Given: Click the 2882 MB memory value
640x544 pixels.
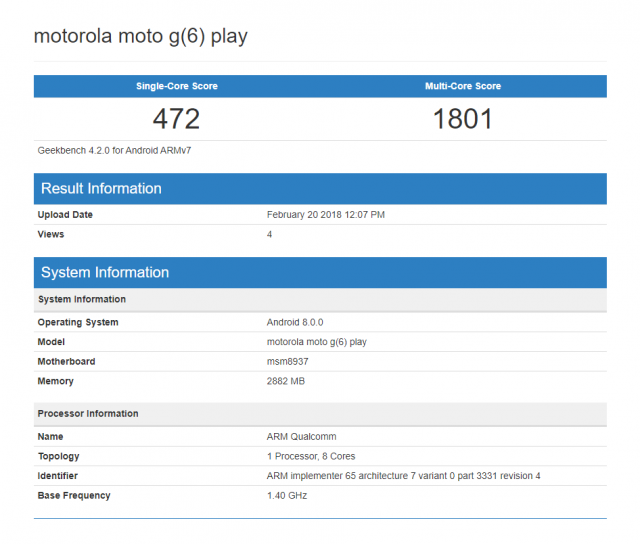Looking at the screenshot, I should 286,381.
